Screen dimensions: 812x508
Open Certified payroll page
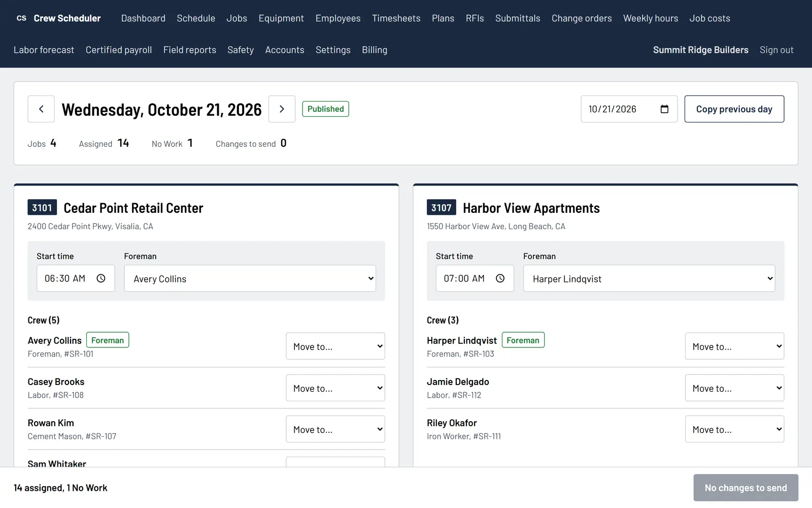click(x=119, y=50)
